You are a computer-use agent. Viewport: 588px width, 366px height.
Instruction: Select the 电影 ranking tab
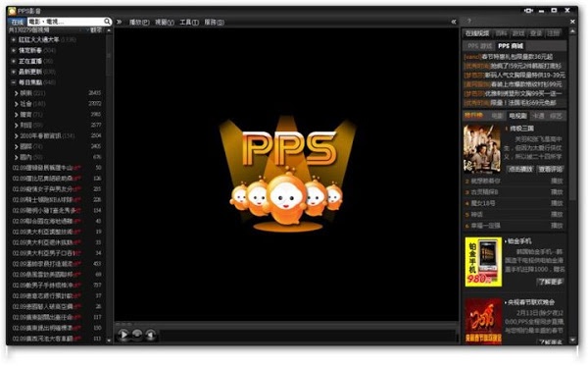(497, 116)
